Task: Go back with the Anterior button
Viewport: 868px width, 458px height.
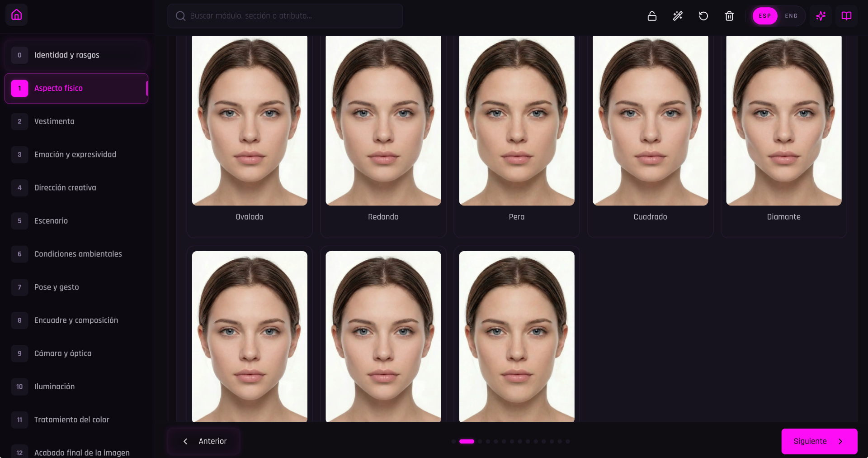Action: (203, 441)
